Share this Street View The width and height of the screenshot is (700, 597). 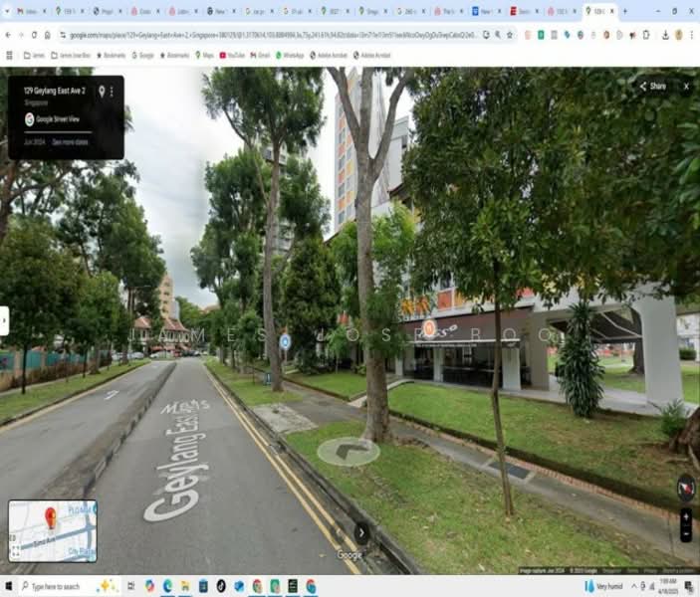[652, 87]
